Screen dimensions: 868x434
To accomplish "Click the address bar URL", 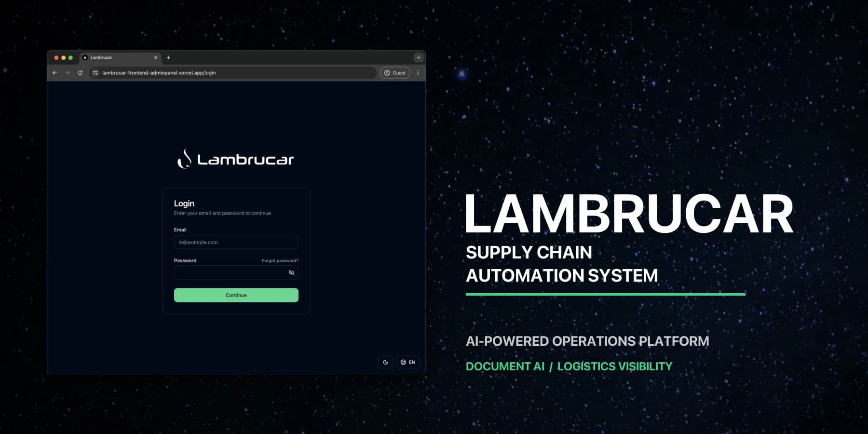I will (159, 73).
